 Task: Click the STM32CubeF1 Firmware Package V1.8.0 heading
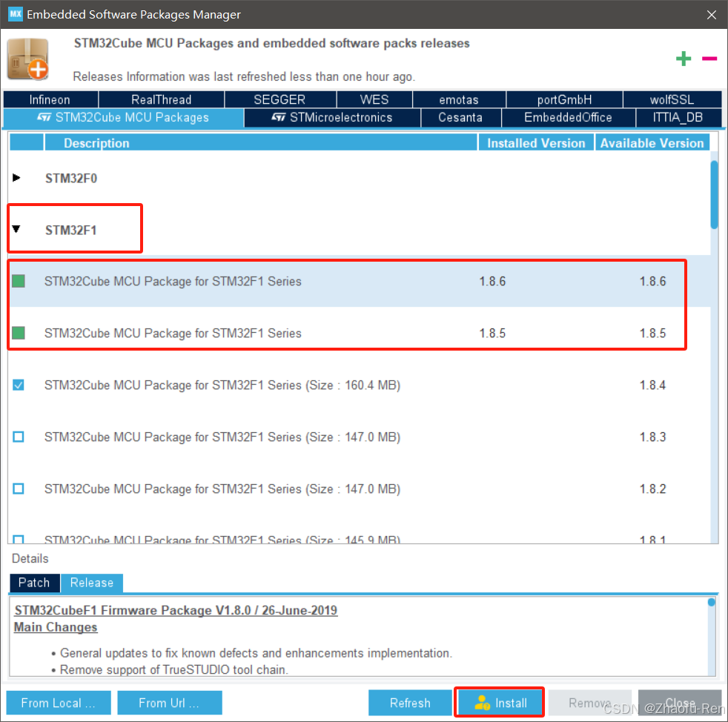(x=176, y=610)
